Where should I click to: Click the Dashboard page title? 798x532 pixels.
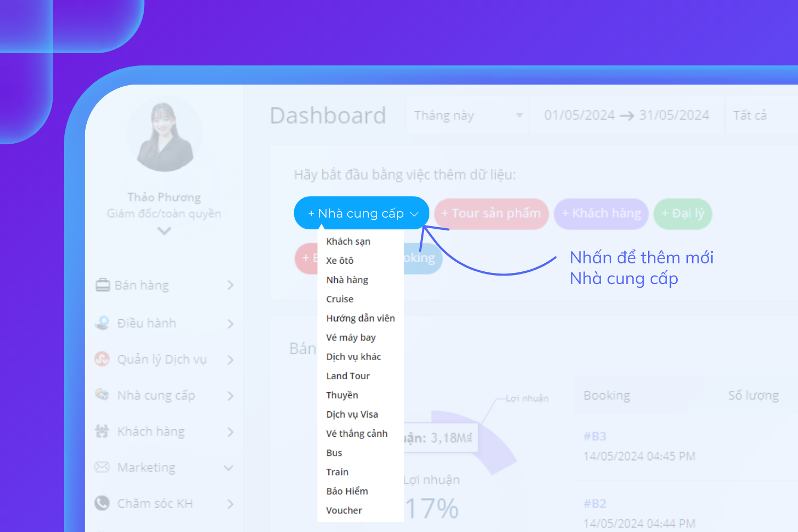[328, 115]
